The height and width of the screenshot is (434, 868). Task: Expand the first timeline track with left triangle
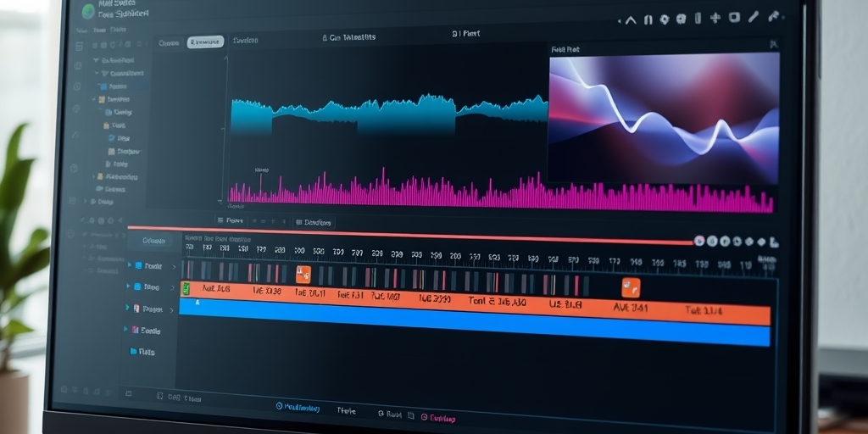[130, 264]
